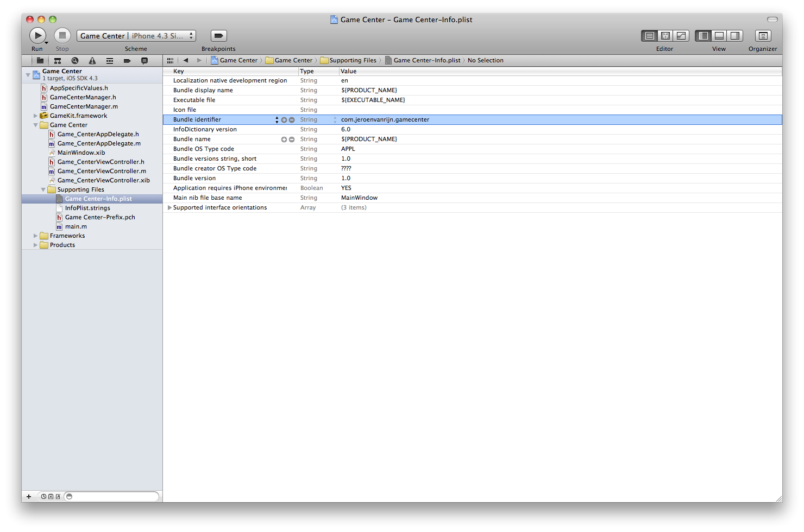804x532 pixels.
Task: Click the Game Center folder jump bar segment
Action: (x=289, y=60)
